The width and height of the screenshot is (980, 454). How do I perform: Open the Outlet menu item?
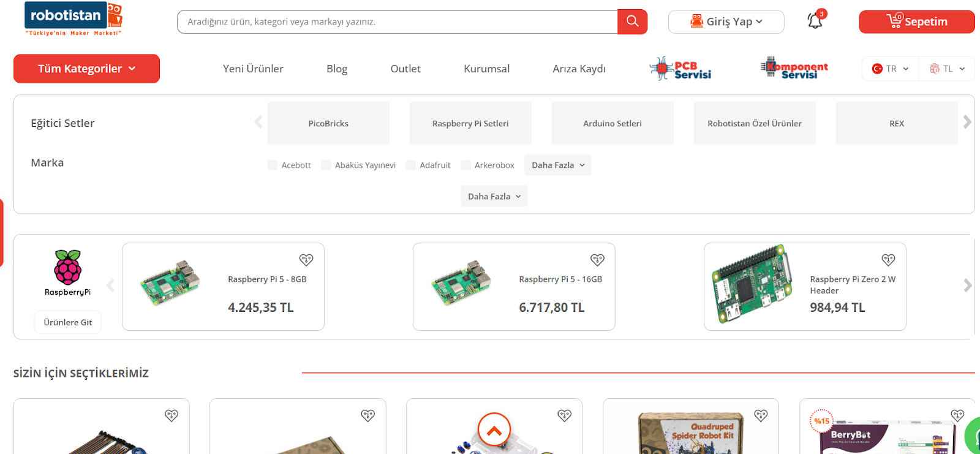405,69
